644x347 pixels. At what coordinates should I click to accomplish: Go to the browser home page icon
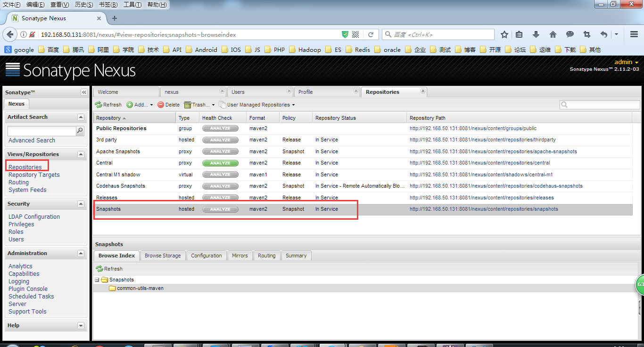point(553,34)
